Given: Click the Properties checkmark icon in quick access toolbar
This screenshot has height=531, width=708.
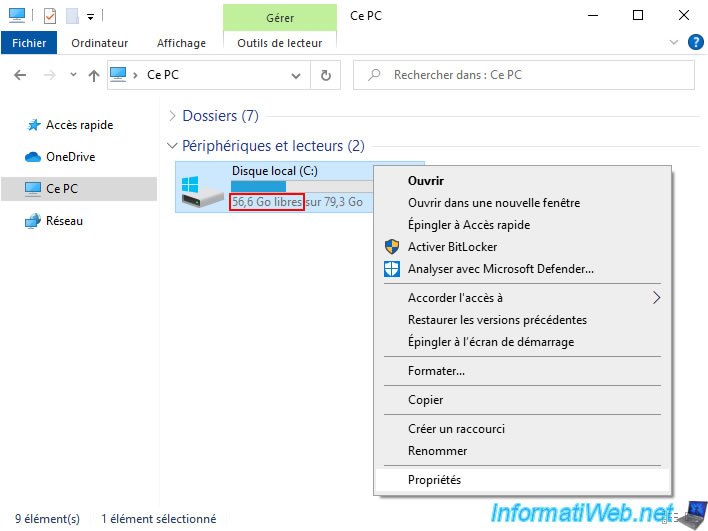Looking at the screenshot, I should (x=50, y=16).
